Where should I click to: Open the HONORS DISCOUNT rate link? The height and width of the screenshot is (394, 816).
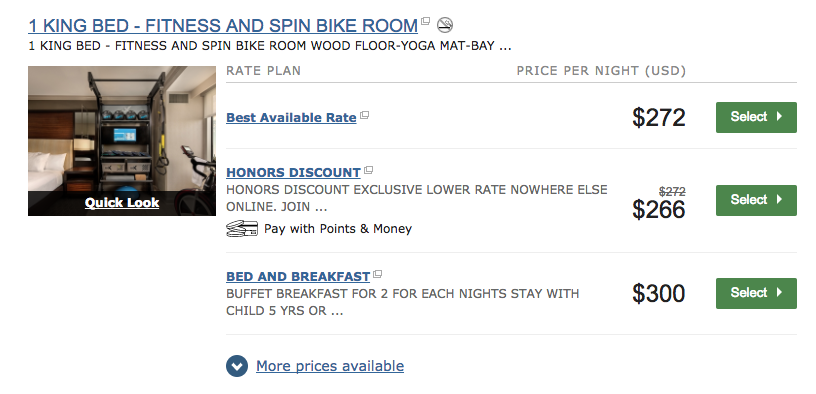point(294,172)
